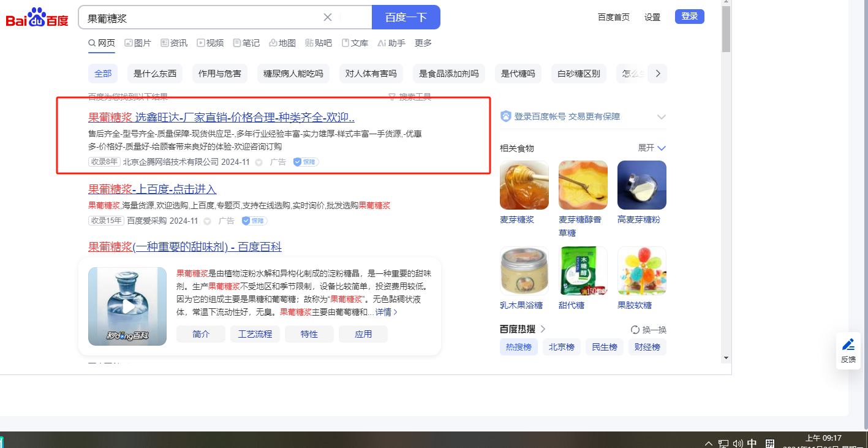This screenshot has height=448, width=868.
Task: Open 搜索工具 search tools
Action: click(410, 96)
